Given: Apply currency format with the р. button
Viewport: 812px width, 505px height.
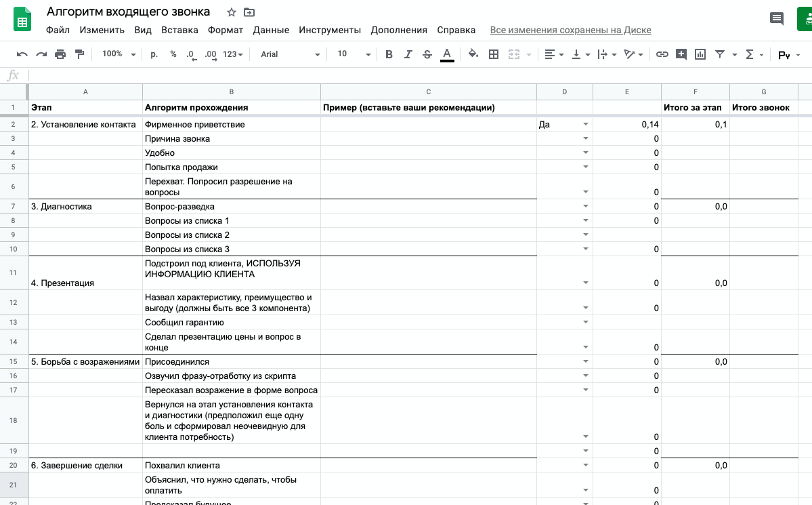Looking at the screenshot, I should coord(154,54).
